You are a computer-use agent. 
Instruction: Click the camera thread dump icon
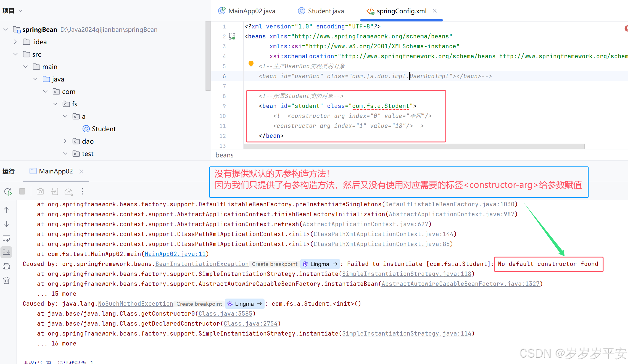(40, 191)
